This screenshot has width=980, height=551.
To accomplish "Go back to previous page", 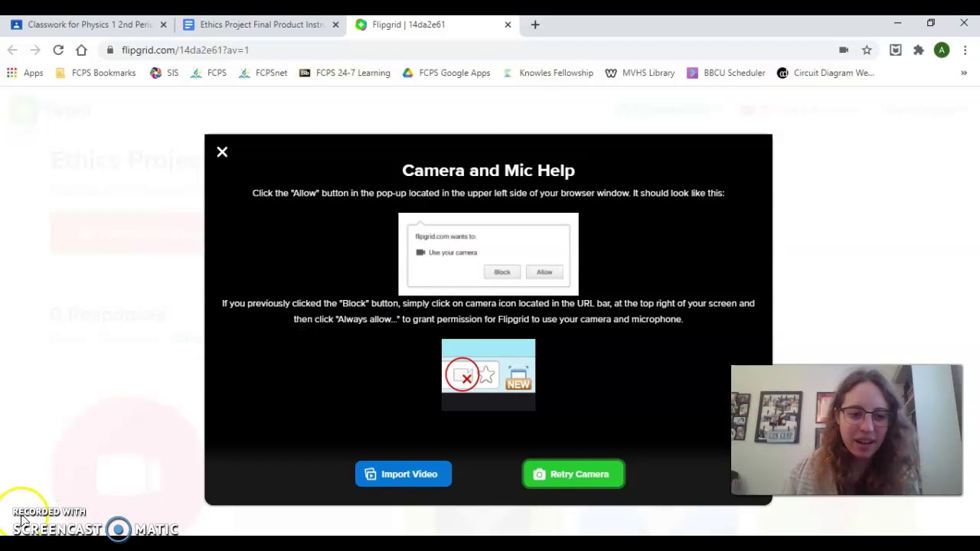I will click(x=12, y=50).
